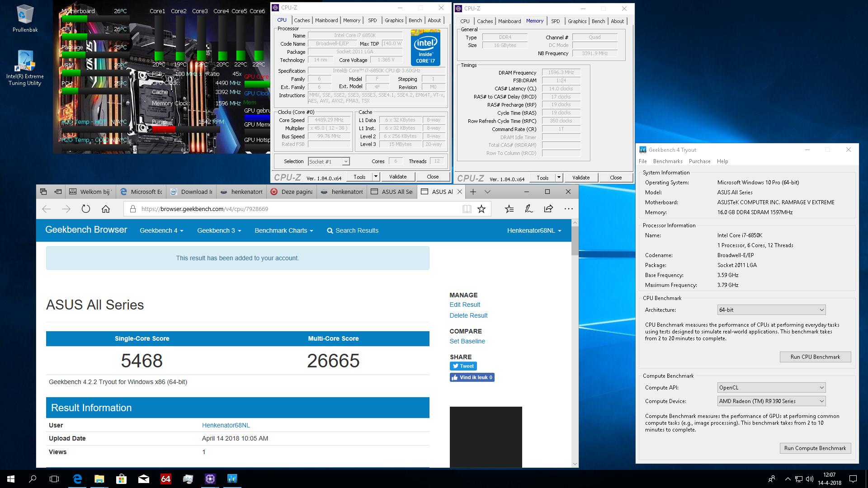The width and height of the screenshot is (868, 488).
Task: Open the SPD tab in Memory CPU-Z window
Action: [x=555, y=21]
